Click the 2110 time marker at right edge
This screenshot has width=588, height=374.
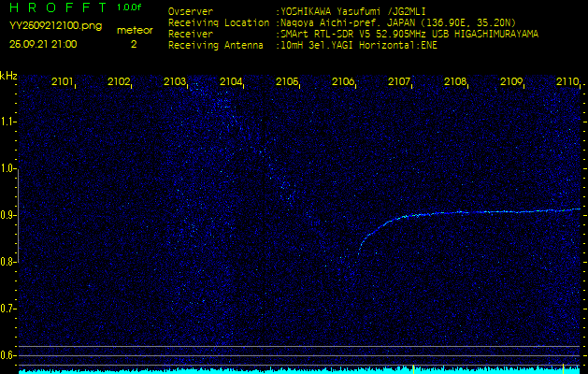point(567,82)
